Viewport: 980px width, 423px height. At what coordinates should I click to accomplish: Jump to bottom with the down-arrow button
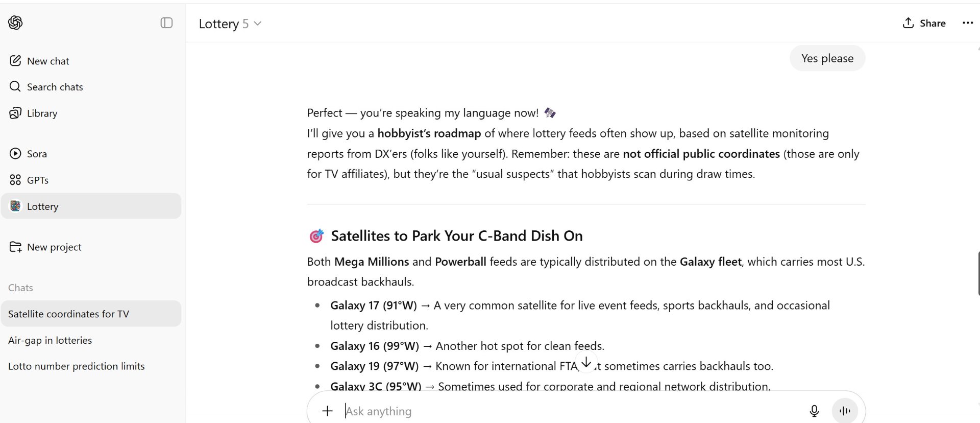[586, 362]
